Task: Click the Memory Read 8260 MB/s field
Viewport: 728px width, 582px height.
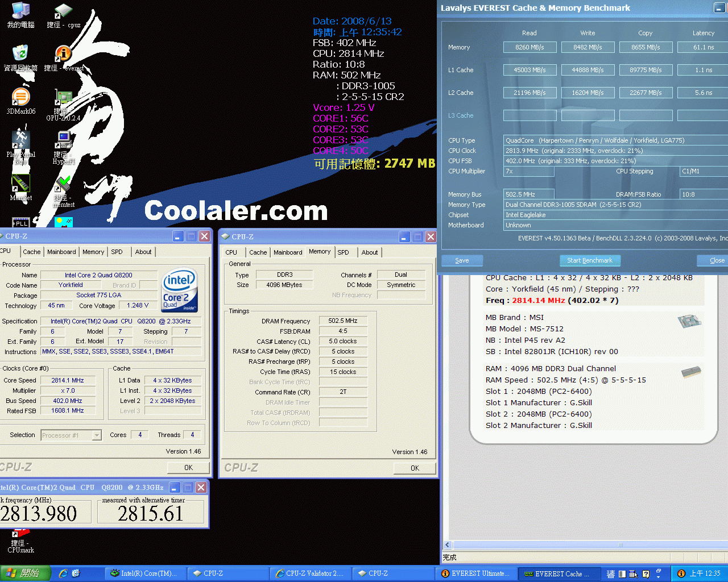Action: pos(530,47)
